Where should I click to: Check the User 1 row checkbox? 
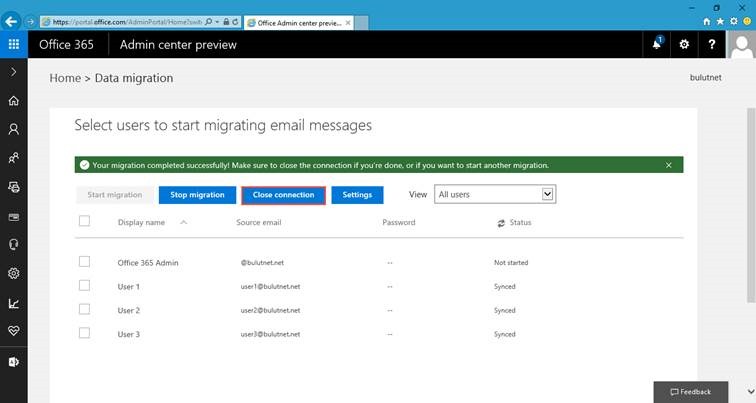[x=84, y=285]
